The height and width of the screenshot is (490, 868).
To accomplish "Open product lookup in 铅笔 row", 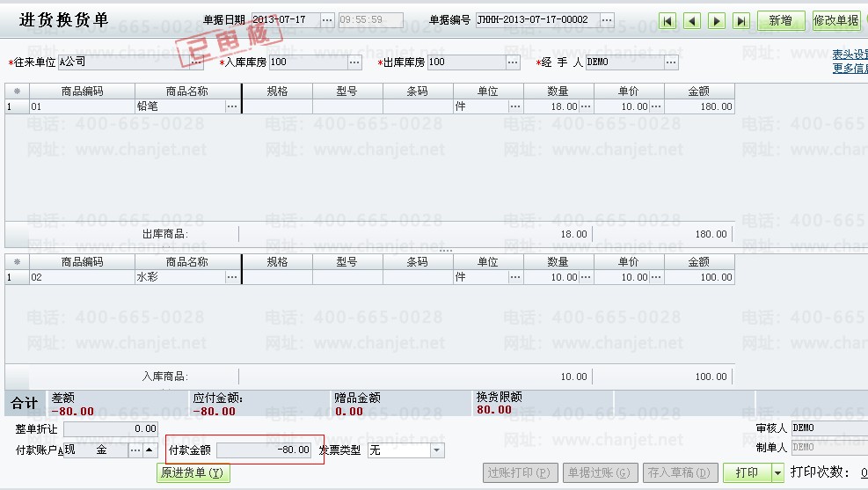I will tap(232, 106).
